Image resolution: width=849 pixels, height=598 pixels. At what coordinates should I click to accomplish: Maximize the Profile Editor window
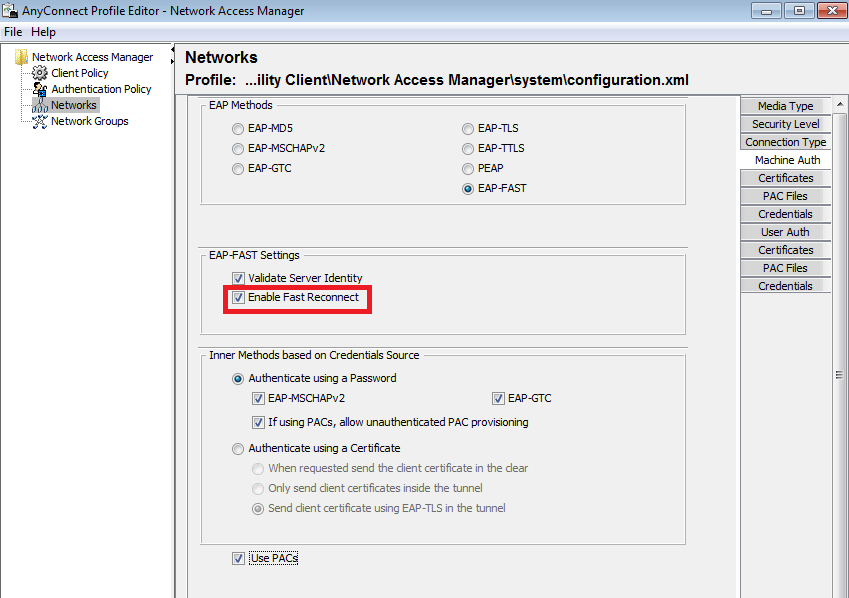click(x=799, y=10)
